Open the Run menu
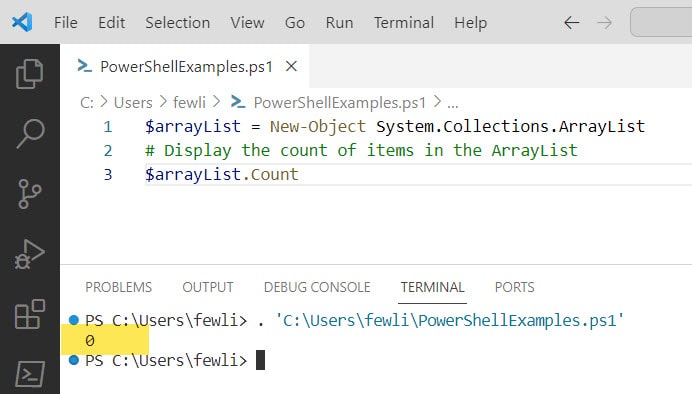The height and width of the screenshot is (394, 692). [x=339, y=23]
